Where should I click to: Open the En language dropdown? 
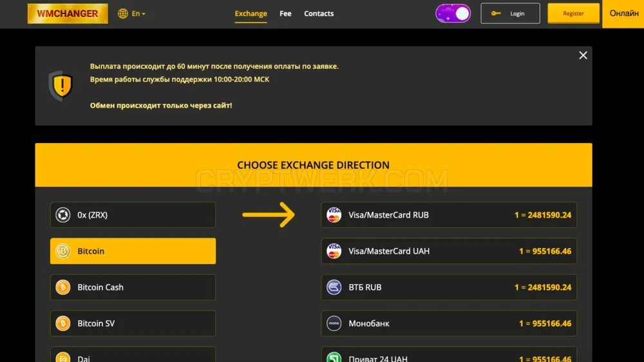click(138, 14)
